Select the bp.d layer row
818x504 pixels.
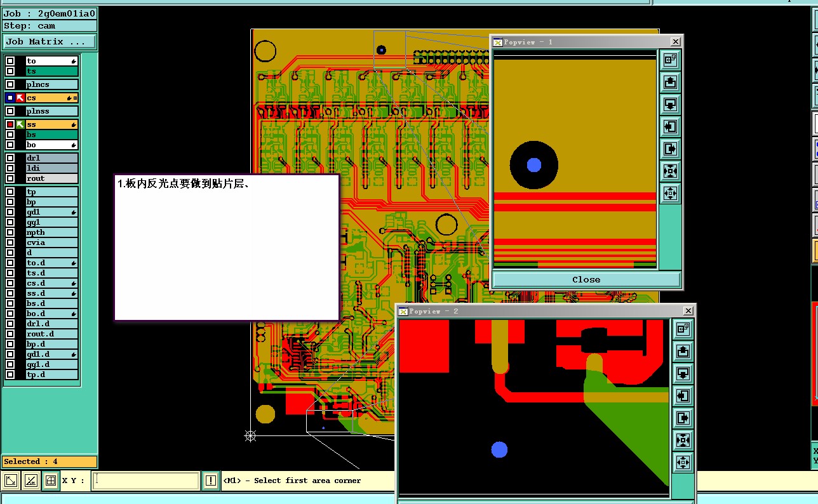point(52,344)
